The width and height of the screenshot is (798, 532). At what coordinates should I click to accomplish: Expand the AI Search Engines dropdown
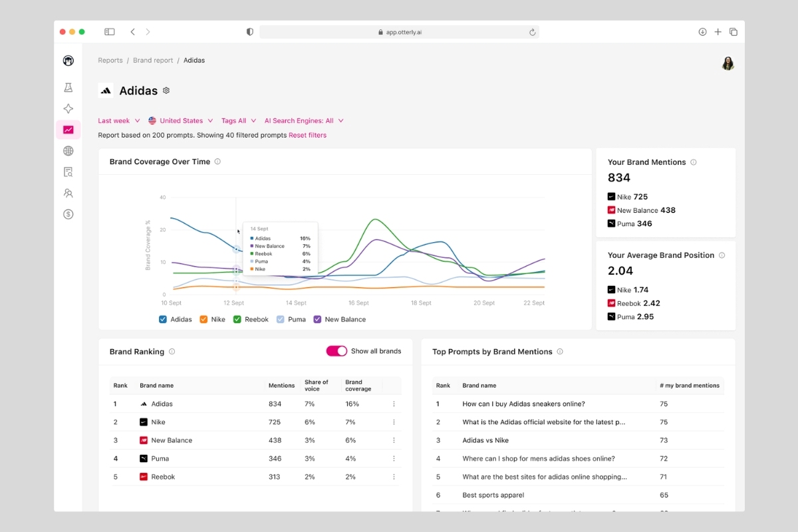[x=303, y=121]
